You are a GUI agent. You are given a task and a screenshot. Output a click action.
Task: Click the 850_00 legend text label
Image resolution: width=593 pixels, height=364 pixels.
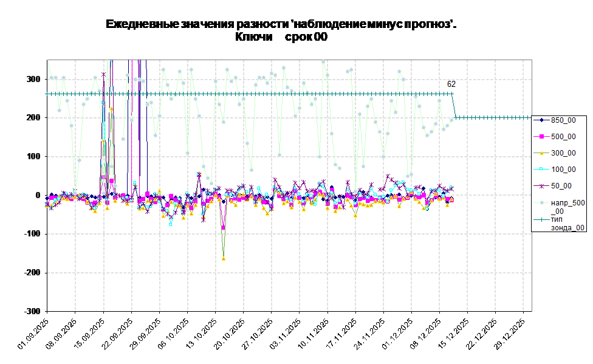(563, 120)
